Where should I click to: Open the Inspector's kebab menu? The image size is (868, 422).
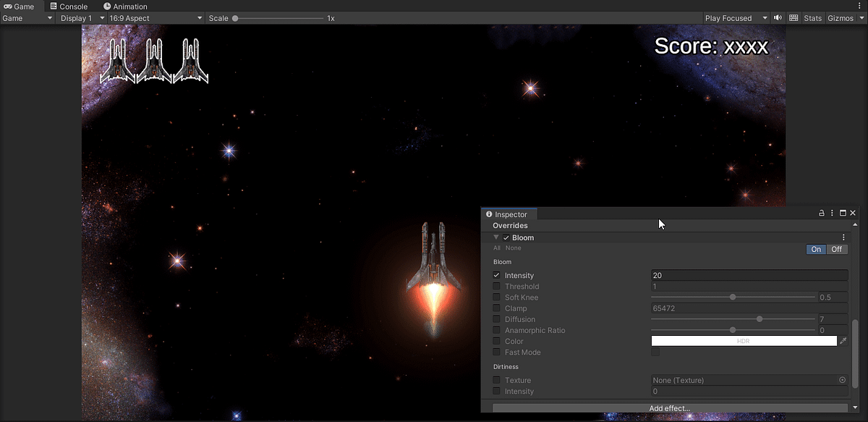point(832,213)
